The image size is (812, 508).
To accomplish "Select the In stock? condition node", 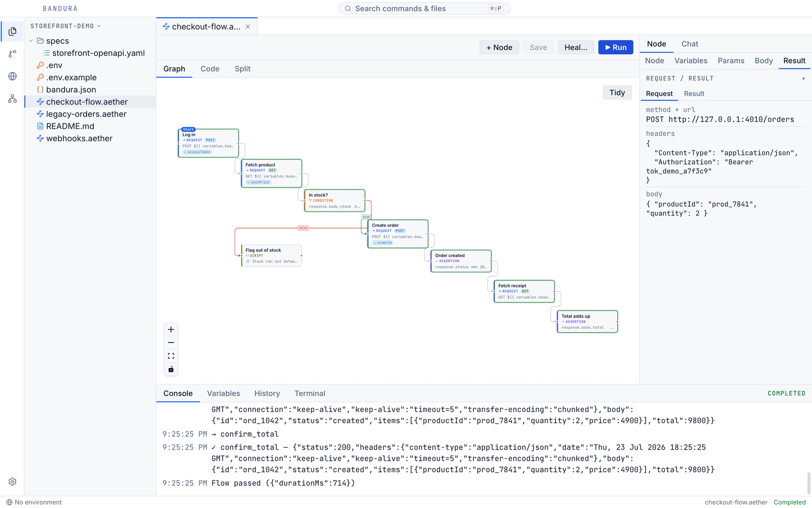I will 334,200.
